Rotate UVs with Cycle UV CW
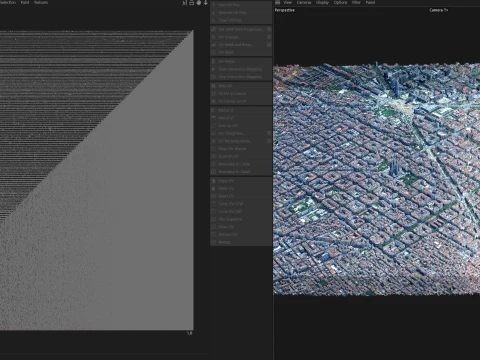Viewport: 480px width, 360px height. [241, 211]
